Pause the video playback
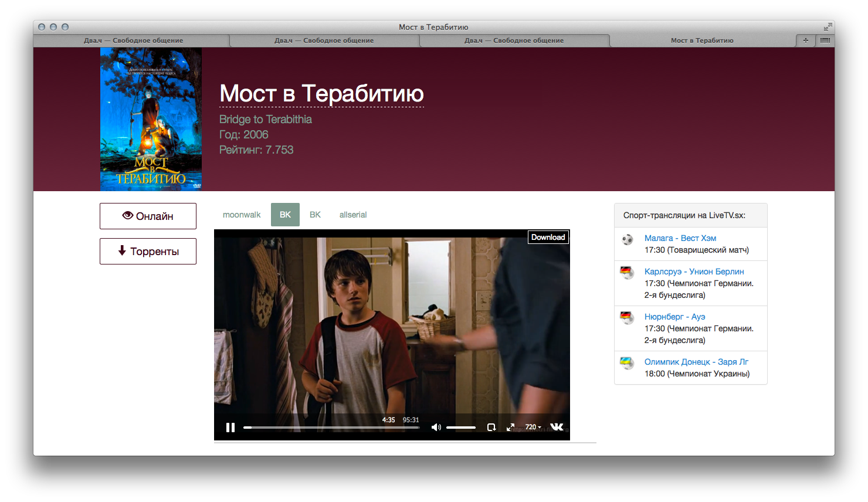868x502 pixels. tap(230, 428)
